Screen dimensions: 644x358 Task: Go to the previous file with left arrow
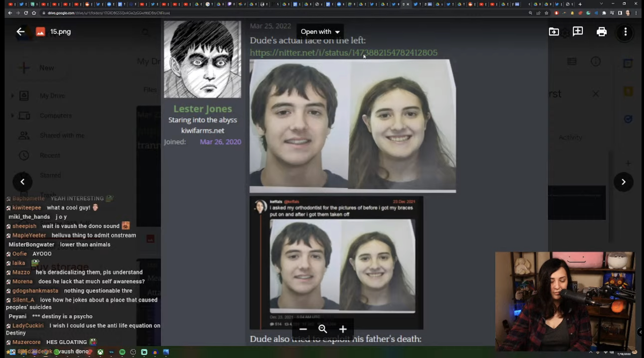(22, 182)
